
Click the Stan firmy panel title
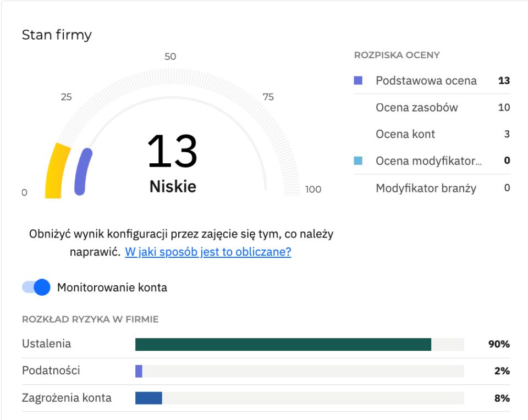57,35
